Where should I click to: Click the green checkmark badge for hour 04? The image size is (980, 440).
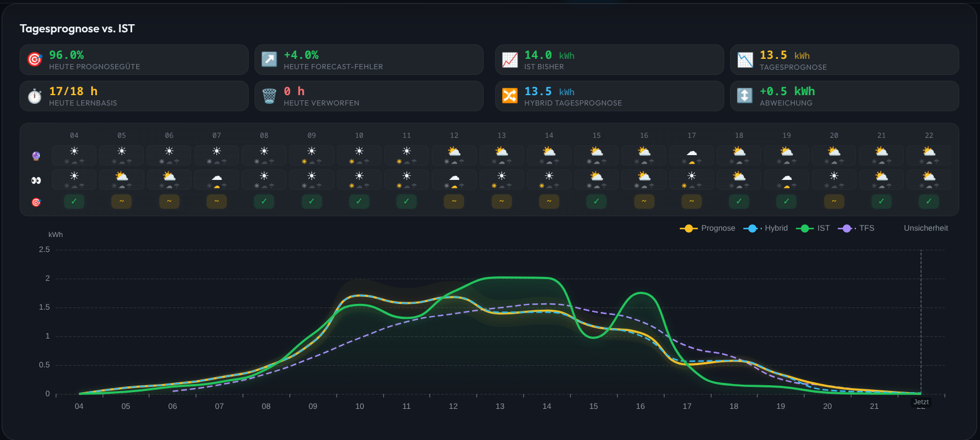tap(74, 201)
